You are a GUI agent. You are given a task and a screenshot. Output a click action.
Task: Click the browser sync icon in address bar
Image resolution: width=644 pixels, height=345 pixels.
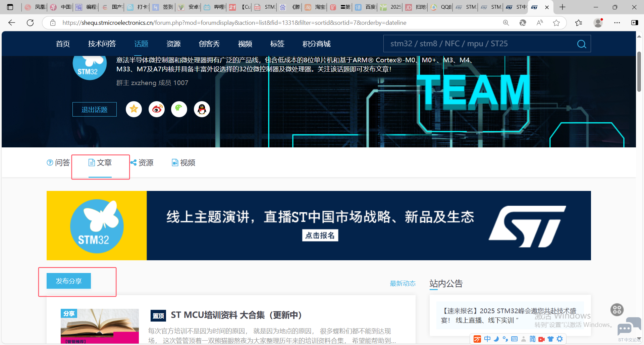coord(523,23)
